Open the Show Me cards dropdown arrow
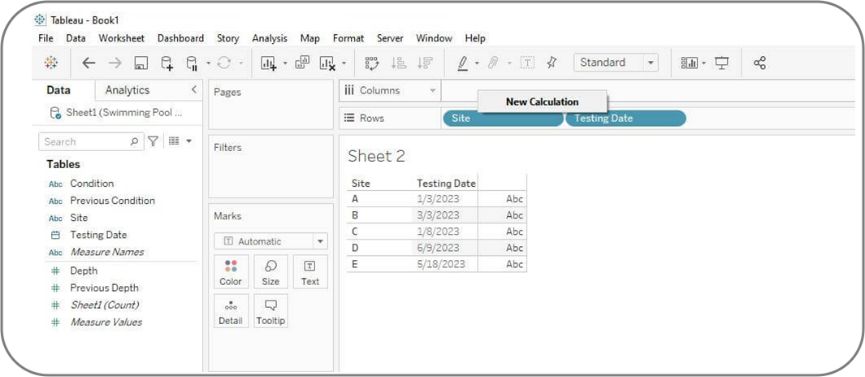This screenshot has width=865, height=377. (704, 63)
